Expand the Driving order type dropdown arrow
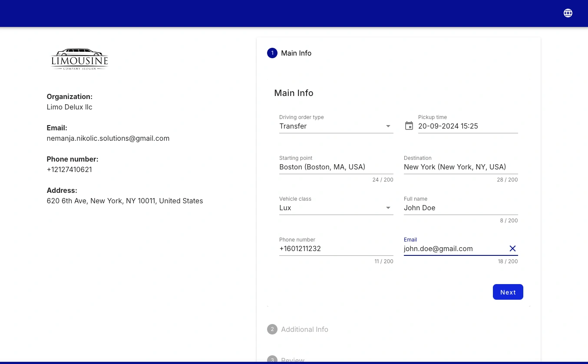The image size is (588, 364). [388, 126]
